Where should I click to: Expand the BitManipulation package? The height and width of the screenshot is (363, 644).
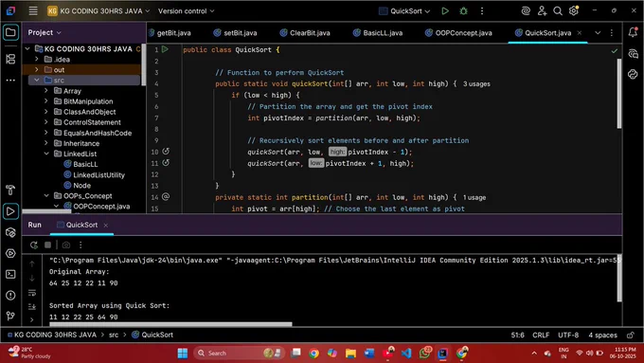tap(46, 101)
